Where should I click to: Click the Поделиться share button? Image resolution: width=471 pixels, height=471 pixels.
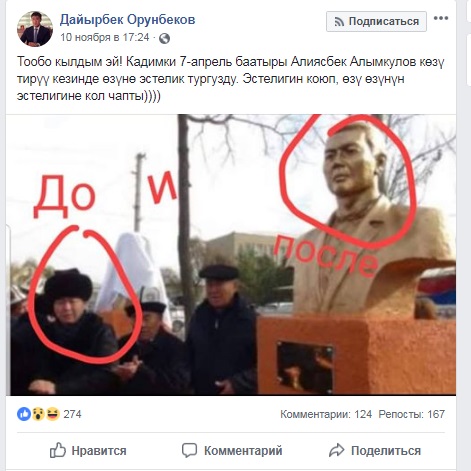tap(375, 451)
